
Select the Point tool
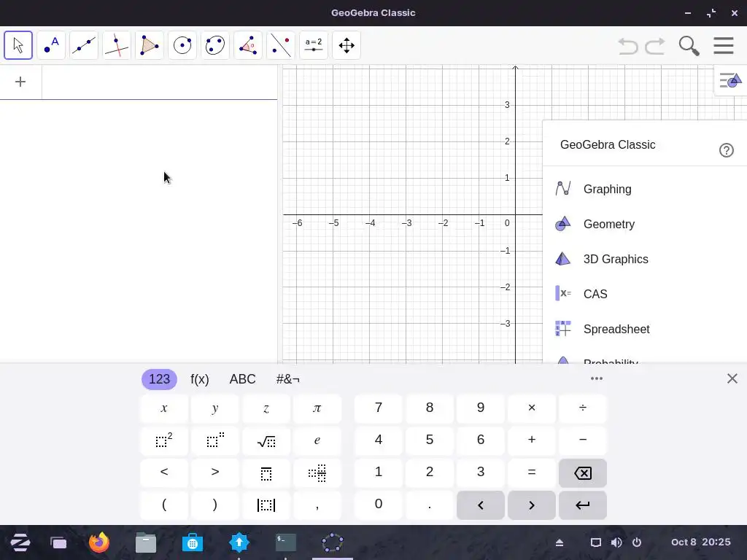click(51, 45)
